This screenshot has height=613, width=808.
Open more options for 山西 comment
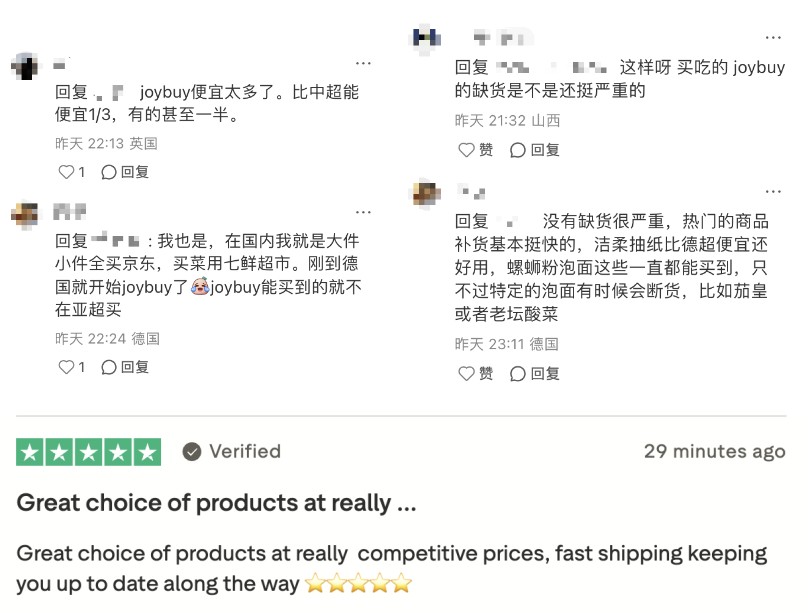pos(773,38)
